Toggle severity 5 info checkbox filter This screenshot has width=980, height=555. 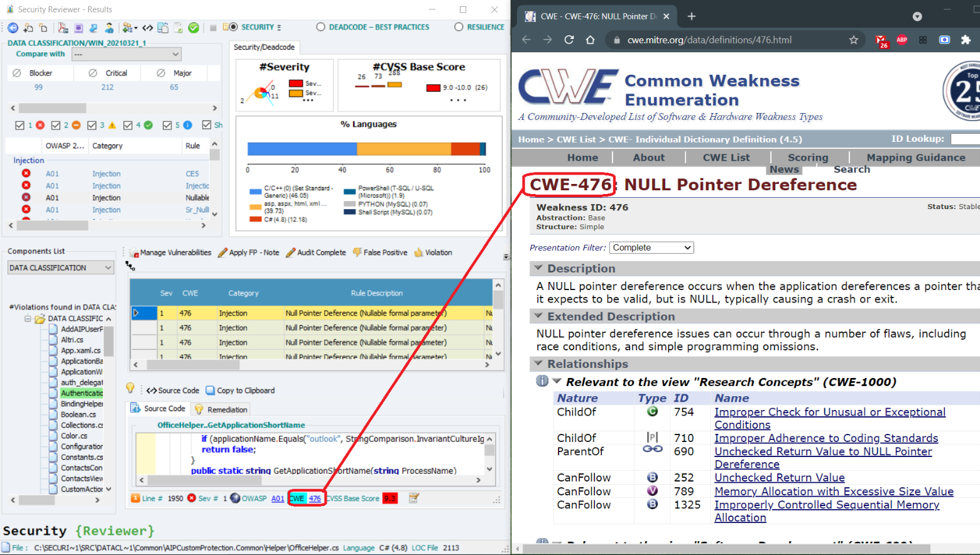167,125
